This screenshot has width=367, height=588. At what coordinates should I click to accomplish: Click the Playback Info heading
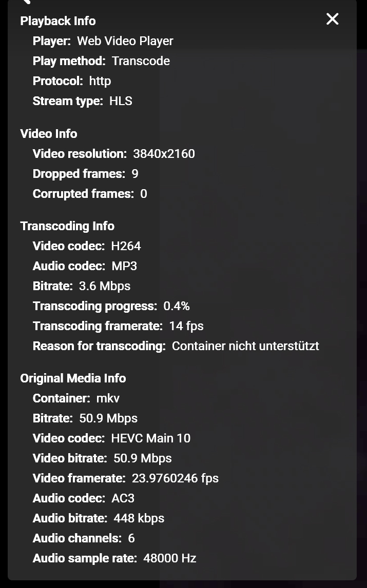point(58,21)
